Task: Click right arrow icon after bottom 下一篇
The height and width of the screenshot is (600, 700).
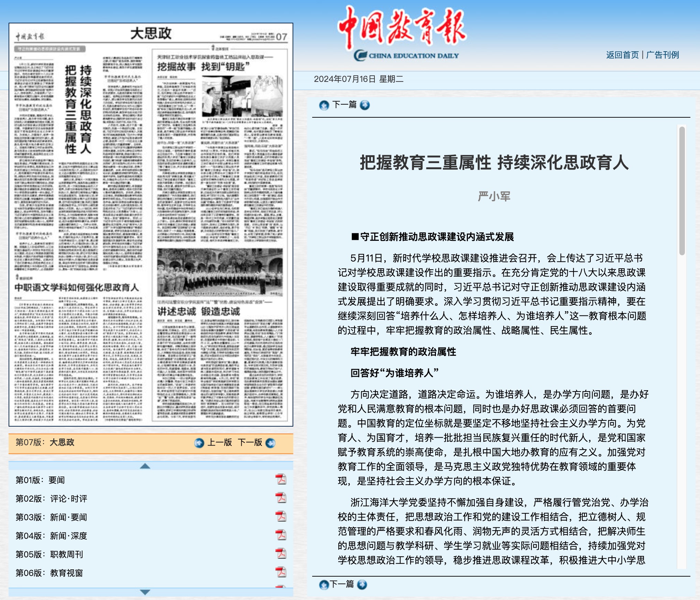Action: tap(362, 585)
